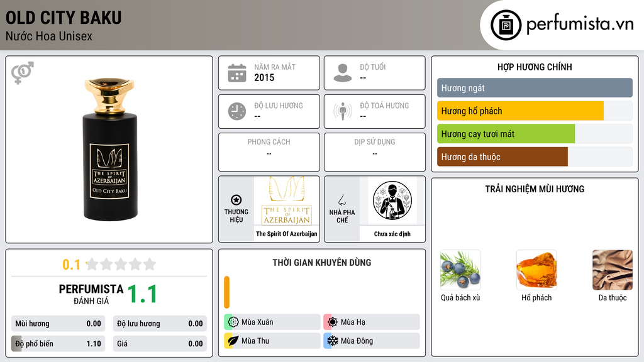The width and height of the screenshot is (644, 362).
Task: Click the Giá 0.00 score row
Action: pyautogui.click(x=160, y=344)
